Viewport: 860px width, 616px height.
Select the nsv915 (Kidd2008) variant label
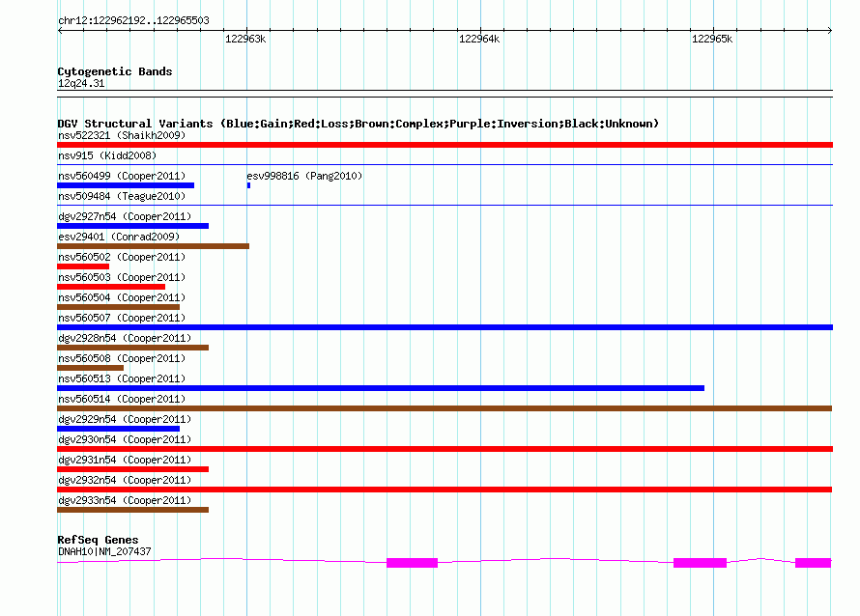coord(107,155)
